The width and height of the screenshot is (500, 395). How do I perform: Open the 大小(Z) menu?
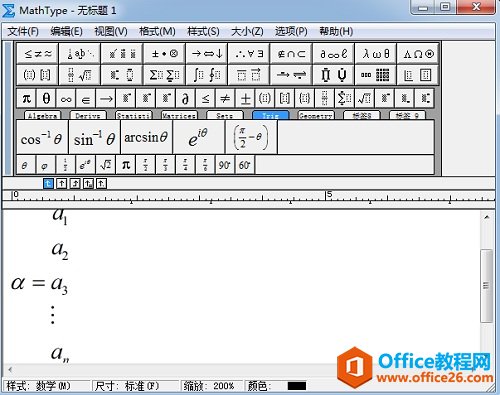pos(247,32)
